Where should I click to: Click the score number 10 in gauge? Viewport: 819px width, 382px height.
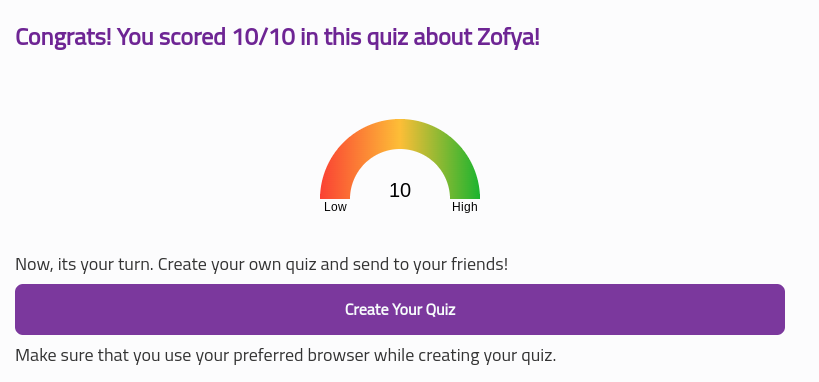pos(400,190)
